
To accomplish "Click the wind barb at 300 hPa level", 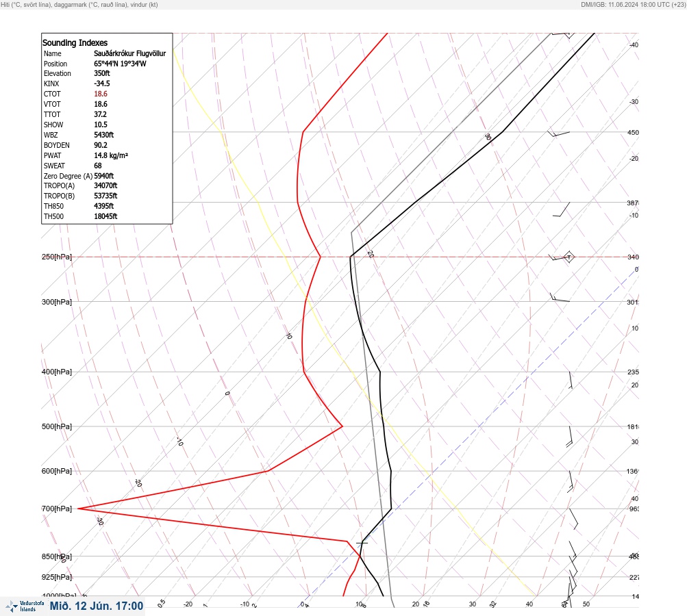I will (560, 297).
